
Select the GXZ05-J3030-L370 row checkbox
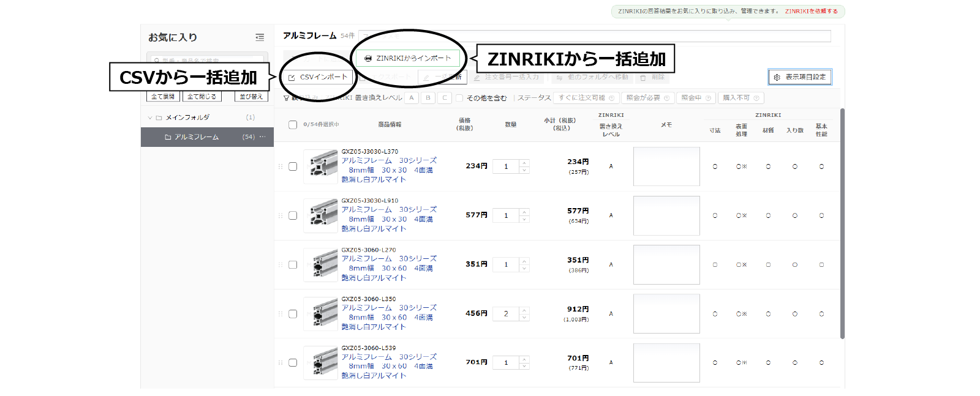point(293,166)
